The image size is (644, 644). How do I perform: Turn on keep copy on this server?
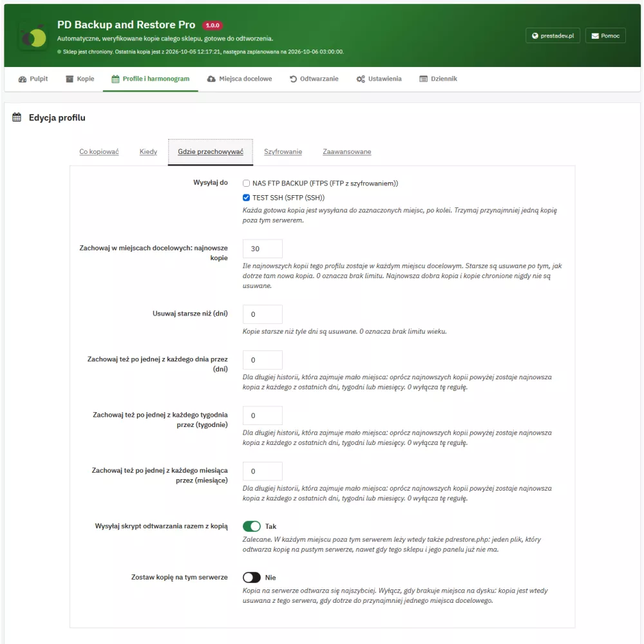pyautogui.click(x=251, y=578)
